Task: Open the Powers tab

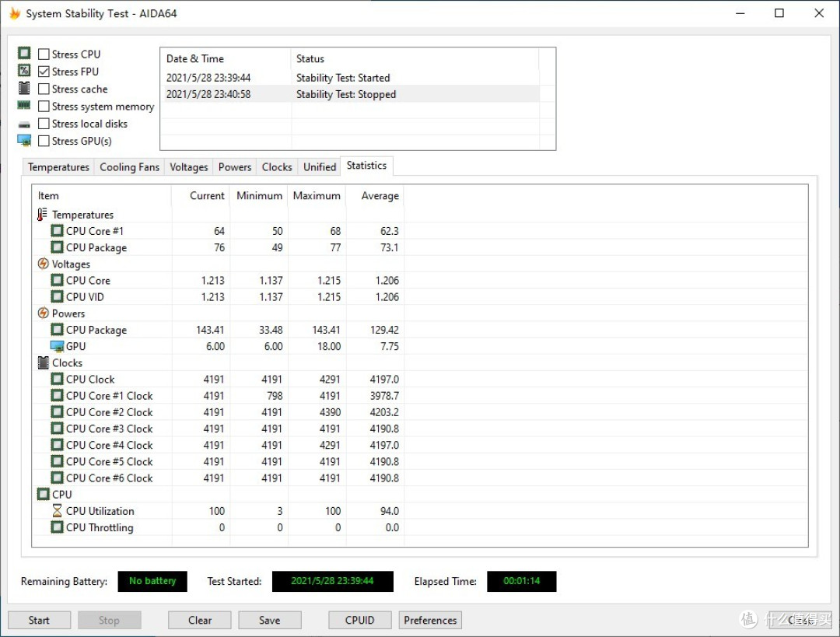Action: 235,167
